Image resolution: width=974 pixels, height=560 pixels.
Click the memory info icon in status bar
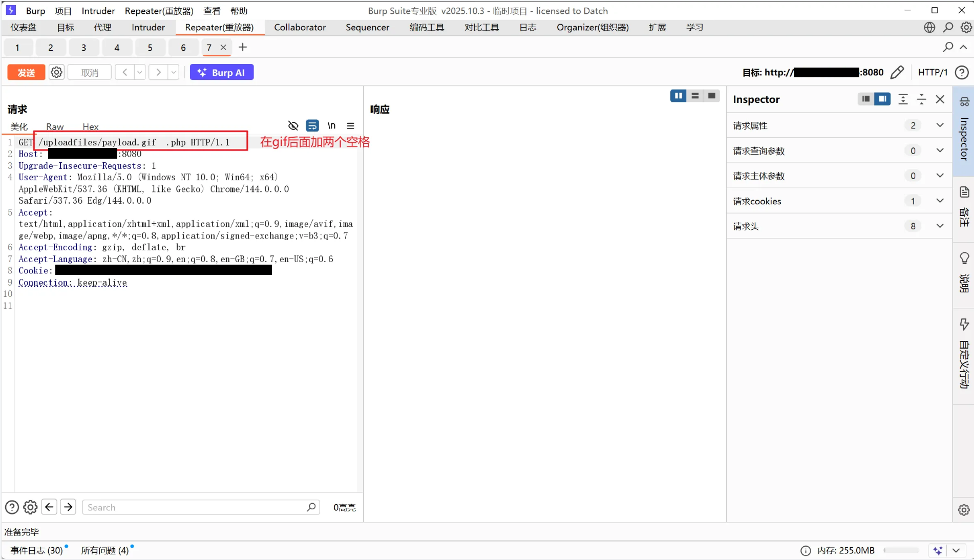[x=806, y=551]
